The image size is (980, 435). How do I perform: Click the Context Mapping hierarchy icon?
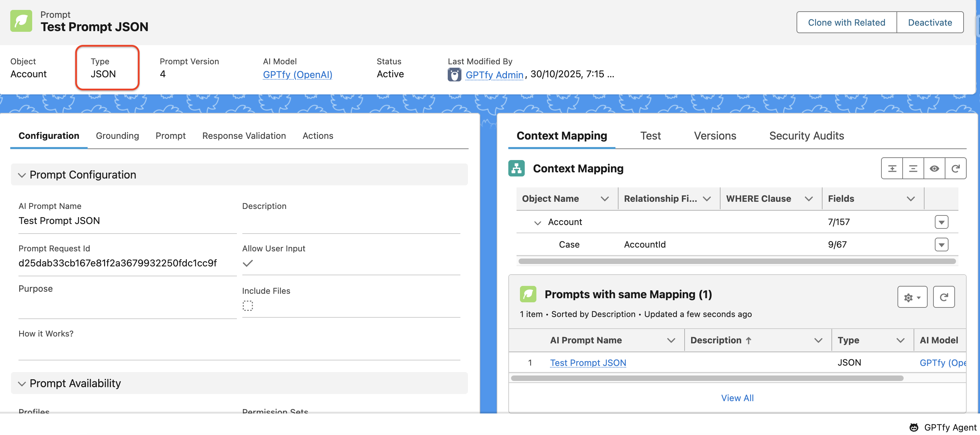pos(516,169)
